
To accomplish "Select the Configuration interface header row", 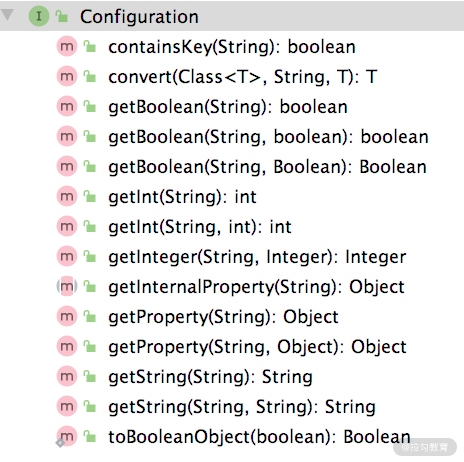I will [232, 16].
